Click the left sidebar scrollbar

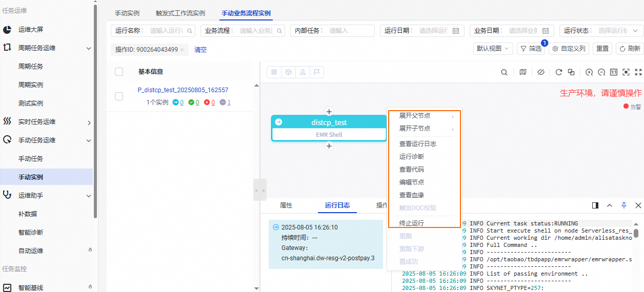(96, 110)
